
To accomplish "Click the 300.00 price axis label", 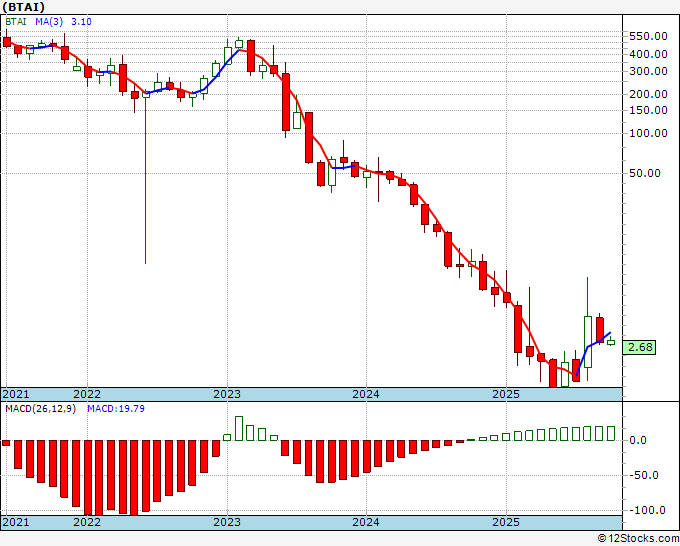I will coord(648,71).
